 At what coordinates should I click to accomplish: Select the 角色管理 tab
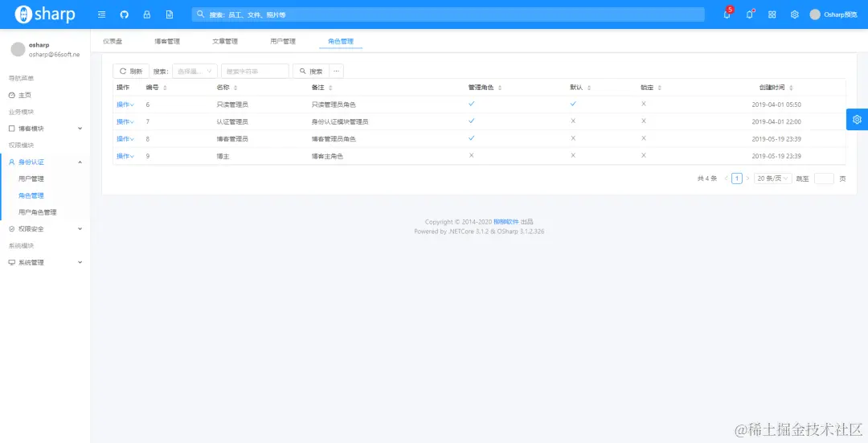(x=341, y=41)
